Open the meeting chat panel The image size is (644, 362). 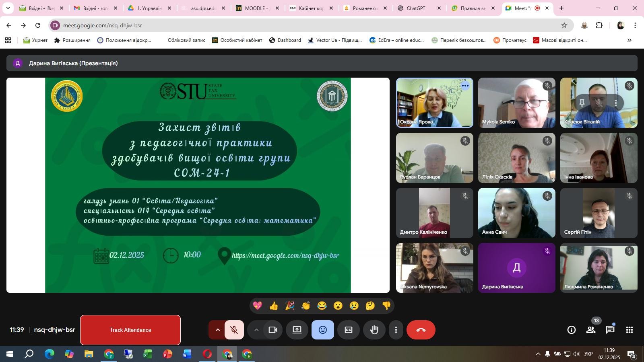click(x=610, y=330)
